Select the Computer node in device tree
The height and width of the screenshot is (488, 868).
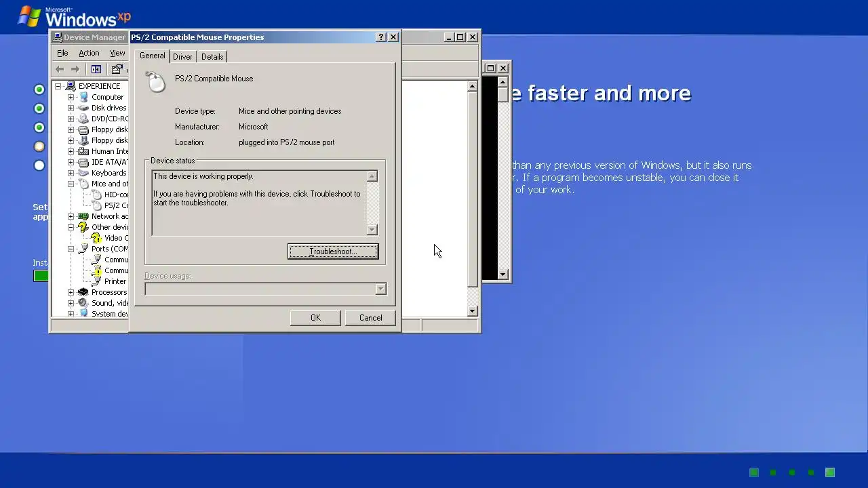108,97
